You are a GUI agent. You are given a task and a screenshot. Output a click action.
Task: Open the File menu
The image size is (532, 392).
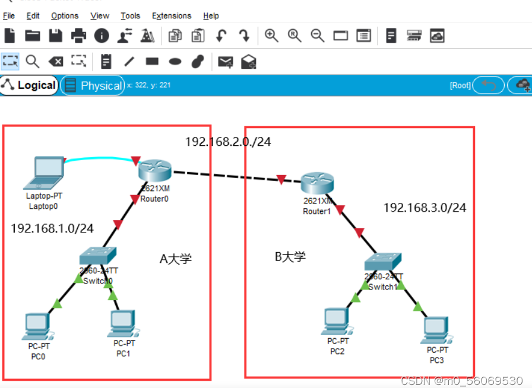point(9,16)
